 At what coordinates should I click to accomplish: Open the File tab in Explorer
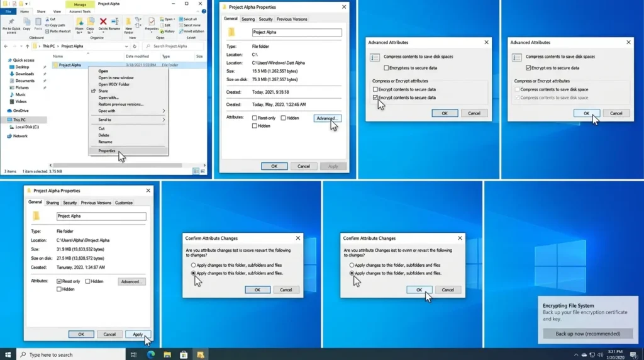(x=8, y=11)
